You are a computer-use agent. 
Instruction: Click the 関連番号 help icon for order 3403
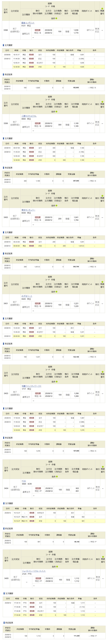(103, 372)
